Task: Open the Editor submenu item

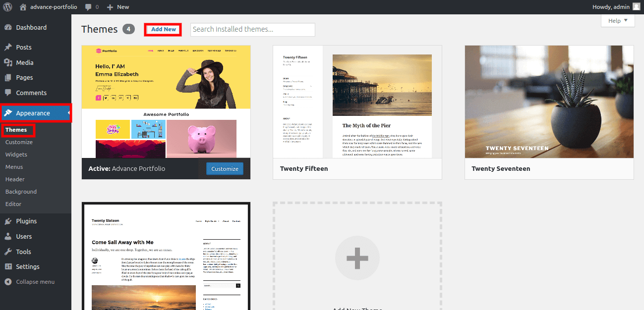Action: click(x=13, y=204)
